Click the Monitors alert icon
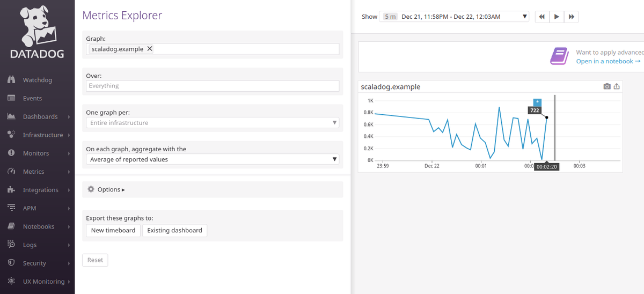 [11, 153]
